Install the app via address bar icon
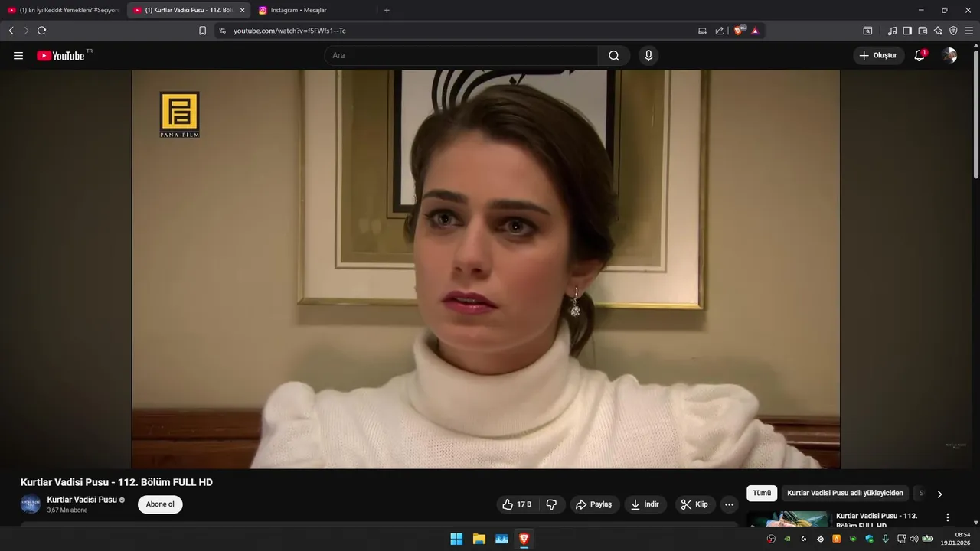980x551 pixels. click(x=702, y=31)
